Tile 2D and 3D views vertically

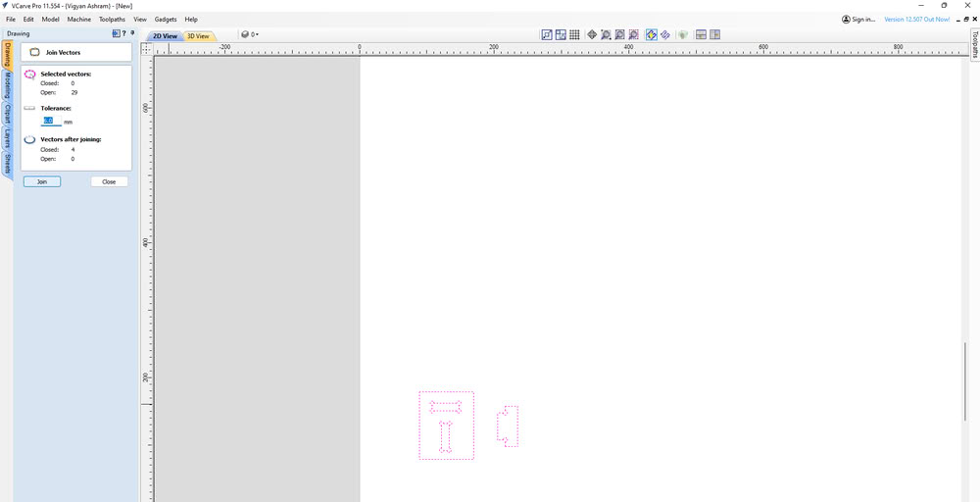coord(715,35)
